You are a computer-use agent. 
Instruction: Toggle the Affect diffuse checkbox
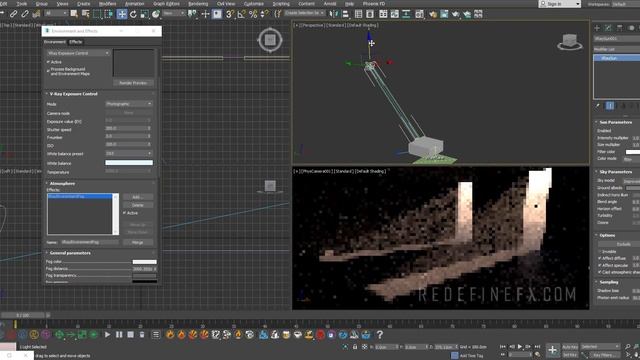click(x=600, y=258)
